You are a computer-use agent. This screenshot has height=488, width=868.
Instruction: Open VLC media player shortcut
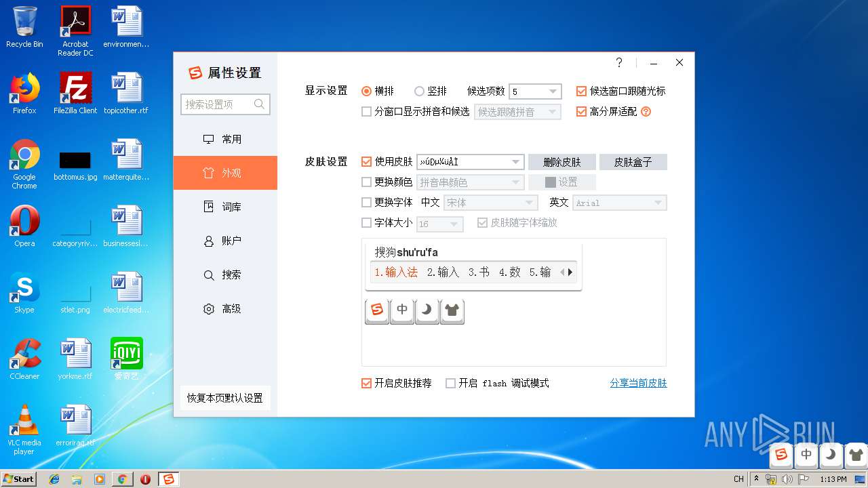coord(24,430)
